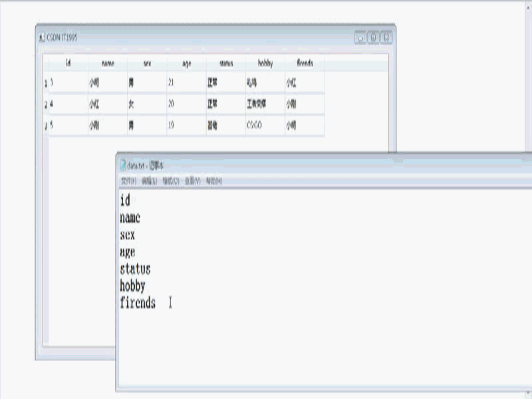Open the 帮助(H) menu in Notepad
Image resolution: width=532 pixels, height=399 pixels.
pos(213,180)
